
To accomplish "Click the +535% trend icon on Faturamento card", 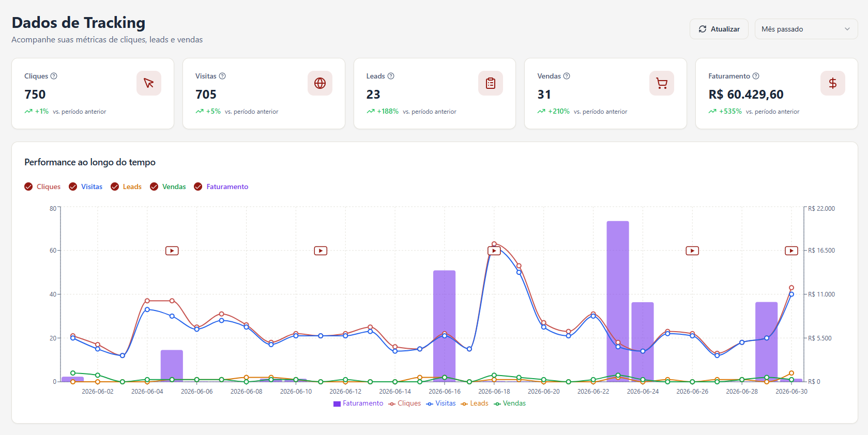I will click(712, 112).
